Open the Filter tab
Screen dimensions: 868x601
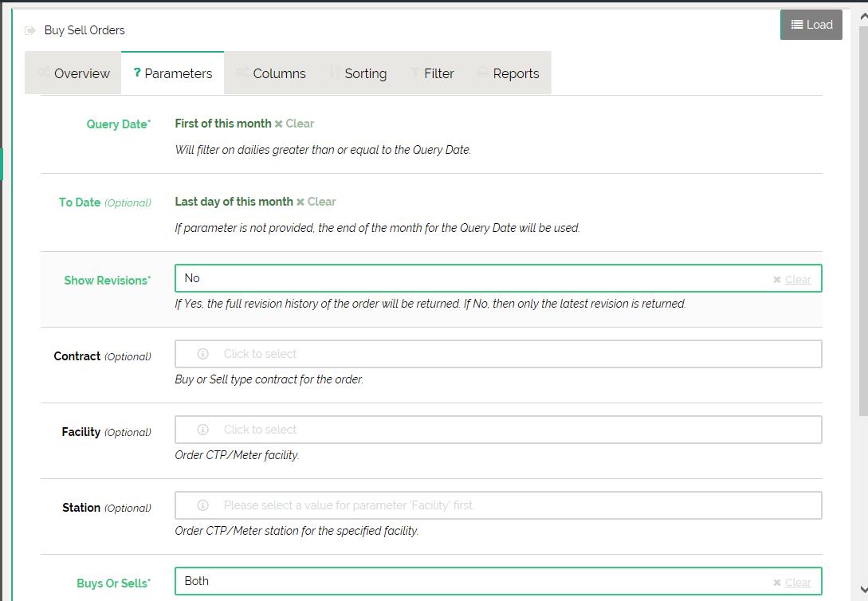(x=432, y=73)
